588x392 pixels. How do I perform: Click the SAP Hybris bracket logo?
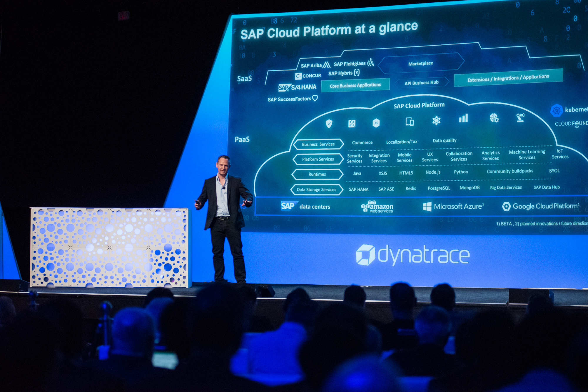tap(357, 72)
